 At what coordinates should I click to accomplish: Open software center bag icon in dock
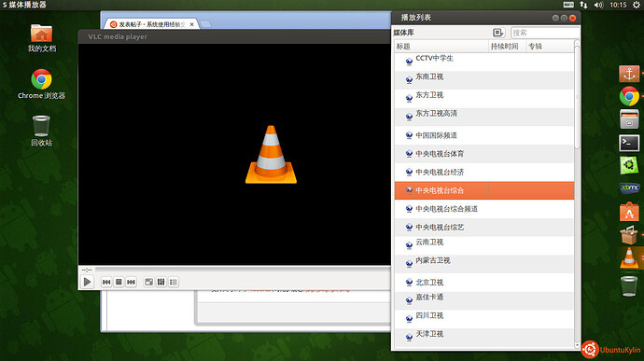629,212
